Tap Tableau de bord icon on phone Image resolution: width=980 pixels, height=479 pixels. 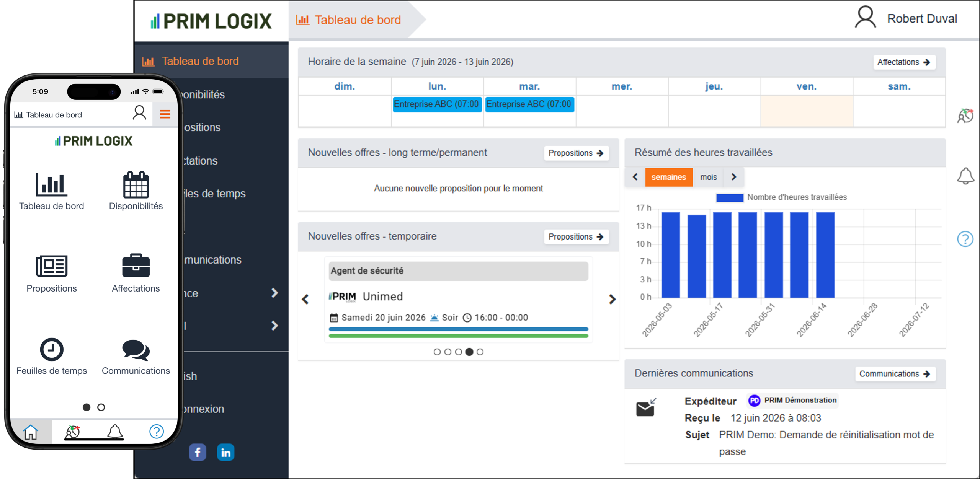click(x=51, y=184)
